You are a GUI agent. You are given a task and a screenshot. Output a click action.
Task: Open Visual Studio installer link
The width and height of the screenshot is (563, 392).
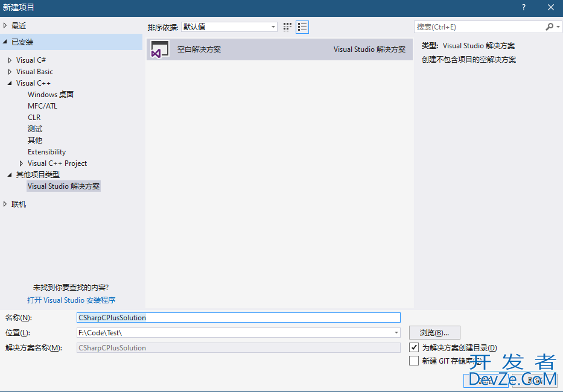[x=71, y=300]
